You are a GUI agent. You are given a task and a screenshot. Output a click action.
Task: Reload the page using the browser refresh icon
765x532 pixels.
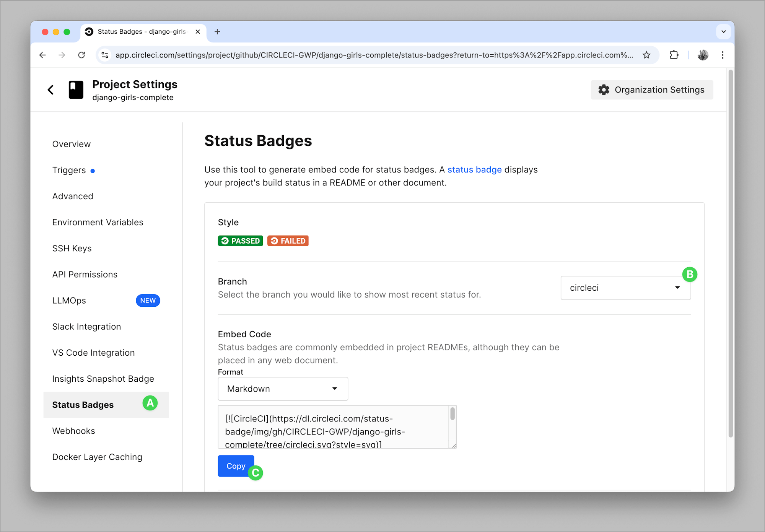tap(81, 55)
